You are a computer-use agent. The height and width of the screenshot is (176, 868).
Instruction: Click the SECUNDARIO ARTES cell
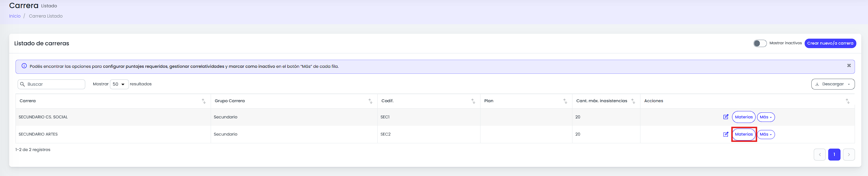113,134
